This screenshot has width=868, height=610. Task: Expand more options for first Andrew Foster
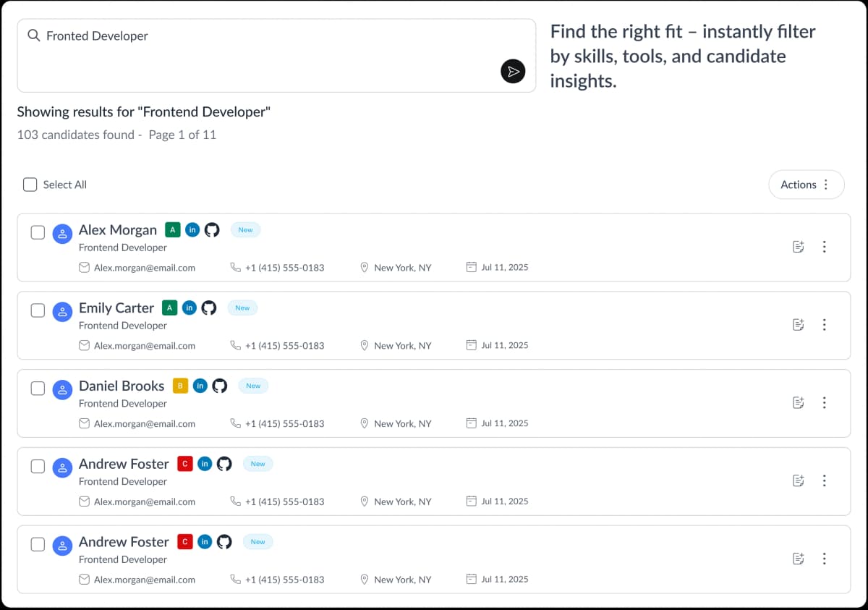(x=824, y=481)
